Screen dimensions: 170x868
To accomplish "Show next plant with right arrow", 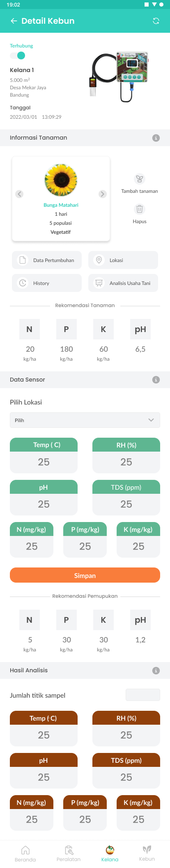I will point(103,194).
